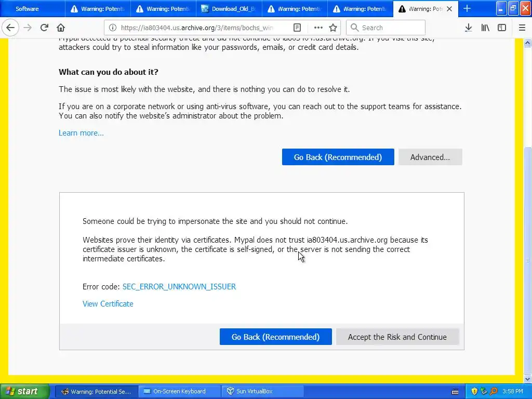The height and width of the screenshot is (399, 532).
Task: Click the Forward navigation arrow
Action: click(28, 28)
